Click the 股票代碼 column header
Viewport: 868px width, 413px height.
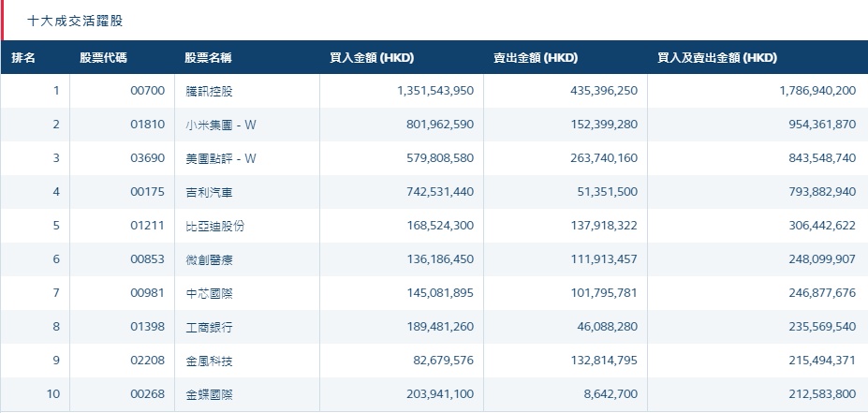[x=104, y=58]
